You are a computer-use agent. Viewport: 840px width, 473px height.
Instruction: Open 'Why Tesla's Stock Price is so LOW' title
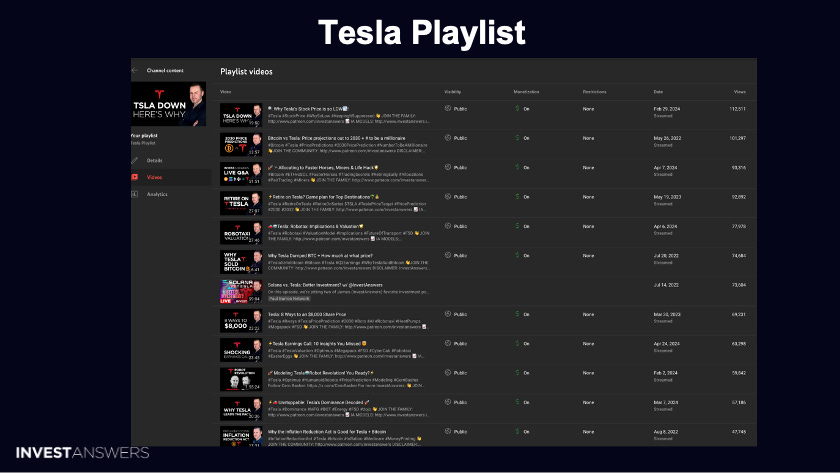[308, 109]
